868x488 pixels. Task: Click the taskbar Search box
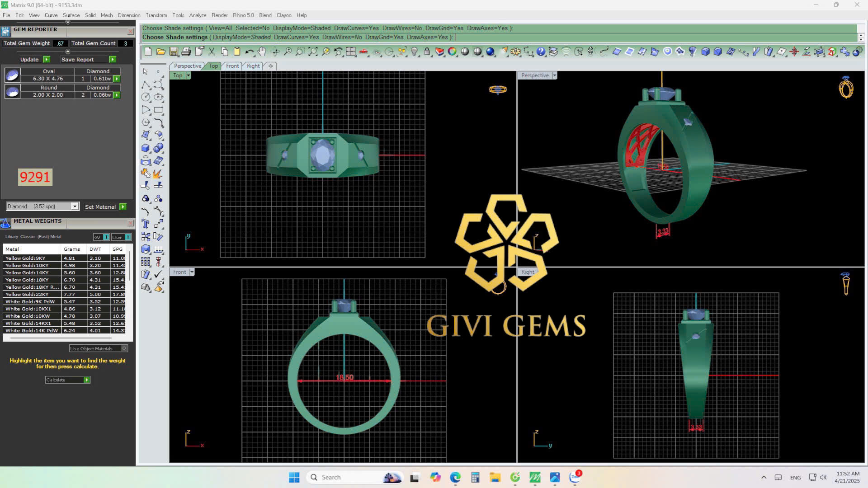tap(354, 477)
